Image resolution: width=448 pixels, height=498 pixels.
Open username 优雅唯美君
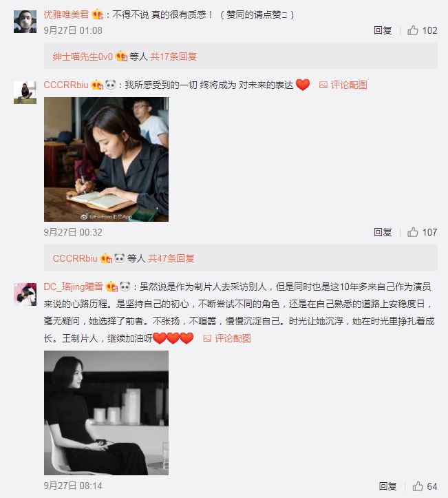66,14
